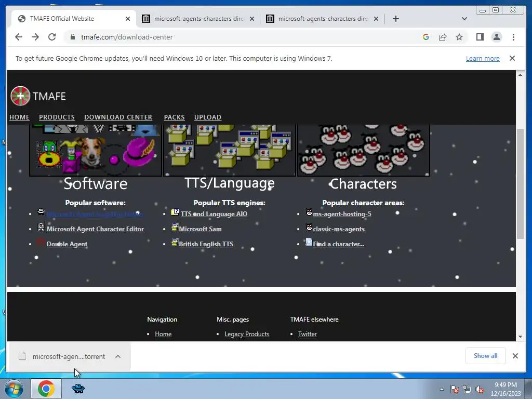Click the Find a character search icon
This screenshot has width=532, height=399.
309,242
